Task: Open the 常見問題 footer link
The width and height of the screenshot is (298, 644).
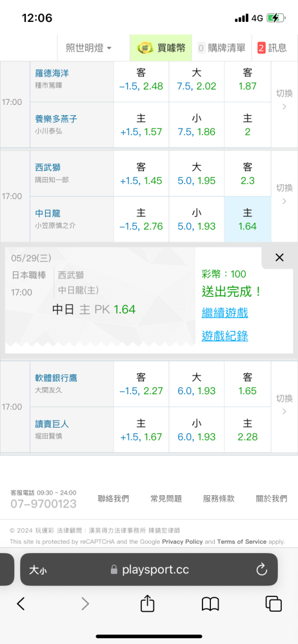Action: [x=166, y=498]
